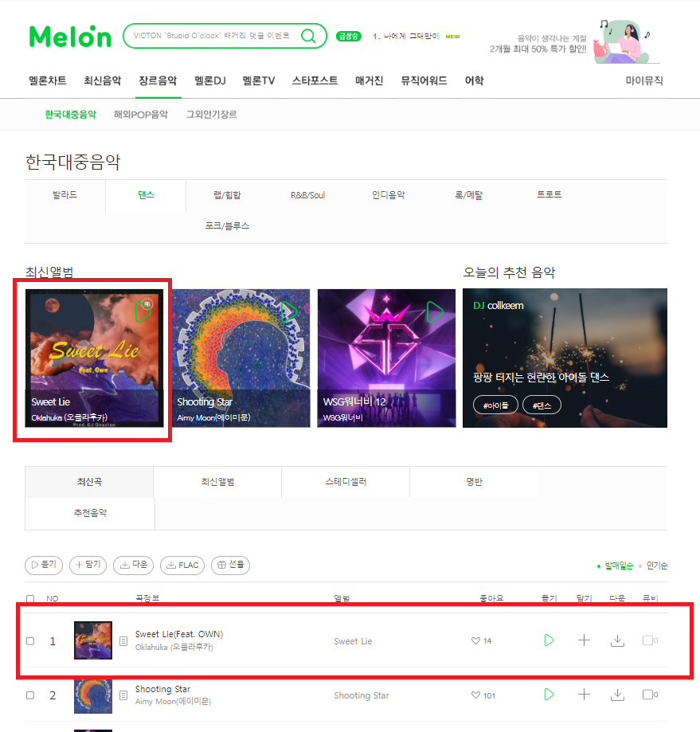The height and width of the screenshot is (732, 700).
Task: Check the box for track 2
Action: pos(30,695)
